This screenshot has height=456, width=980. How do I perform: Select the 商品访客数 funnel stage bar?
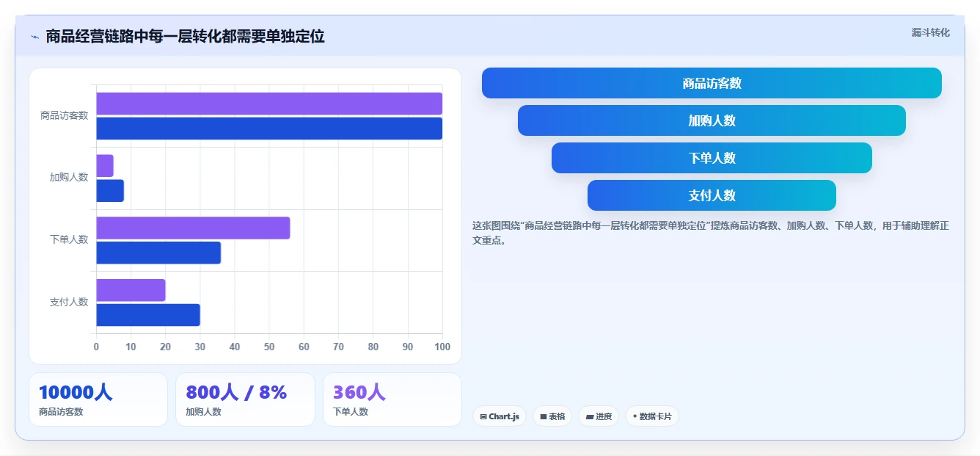coord(712,83)
